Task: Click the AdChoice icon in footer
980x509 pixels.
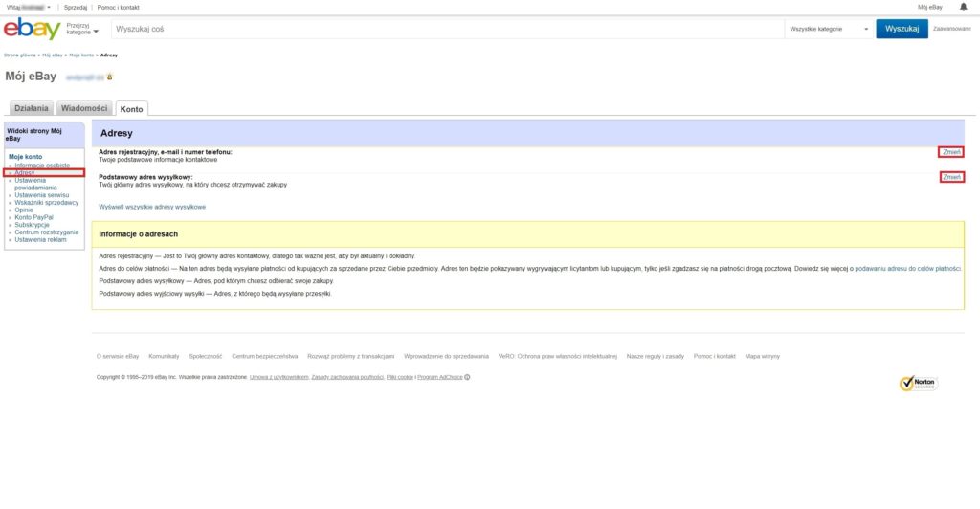Action: tap(467, 377)
